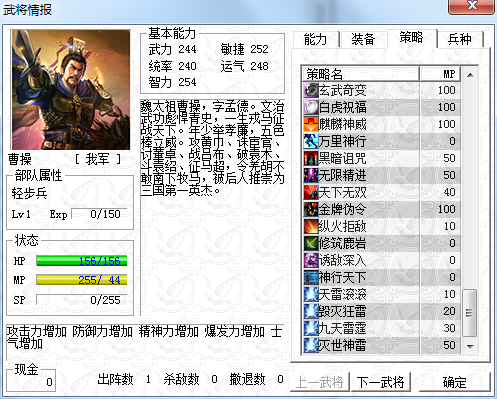Select the 玄武奇变 strategy icon
497x399 pixels.
(x=311, y=90)
